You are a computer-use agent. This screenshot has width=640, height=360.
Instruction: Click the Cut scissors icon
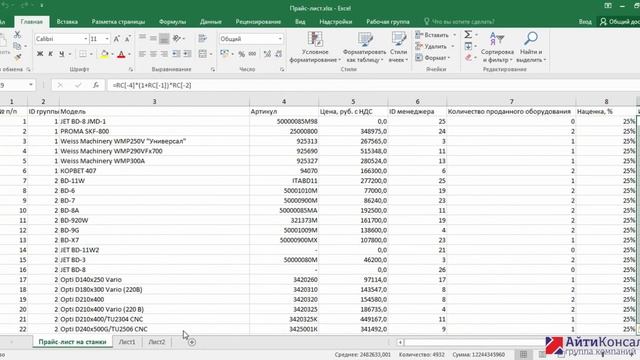pyautogui.click(x=17, y=35)
